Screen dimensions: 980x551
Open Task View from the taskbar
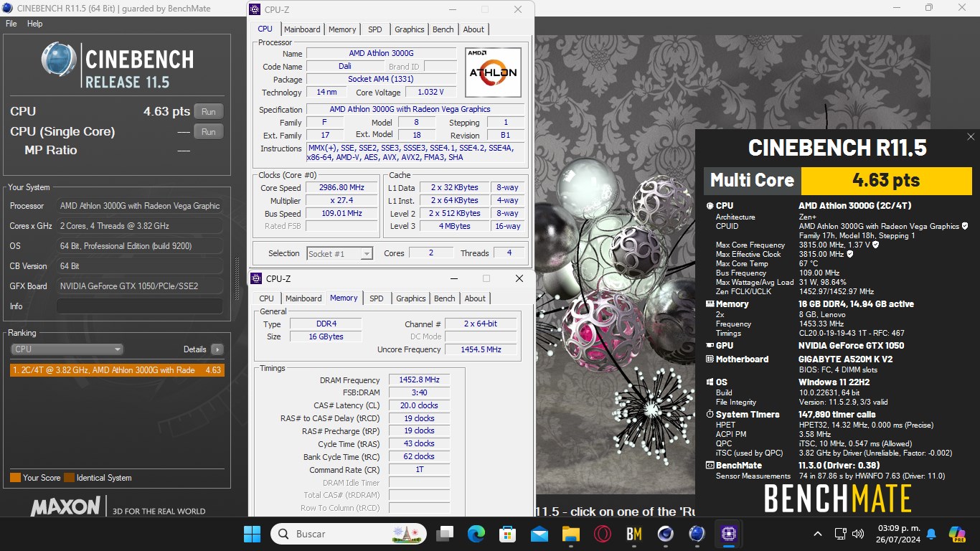[446, 534]
